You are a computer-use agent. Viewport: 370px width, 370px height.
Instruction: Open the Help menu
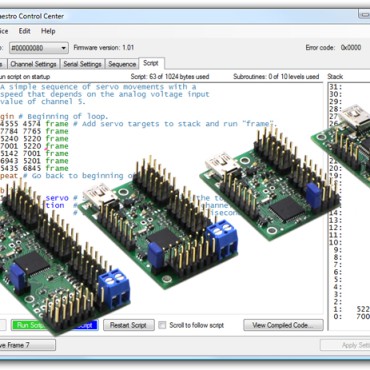click(x=48, y=31)
